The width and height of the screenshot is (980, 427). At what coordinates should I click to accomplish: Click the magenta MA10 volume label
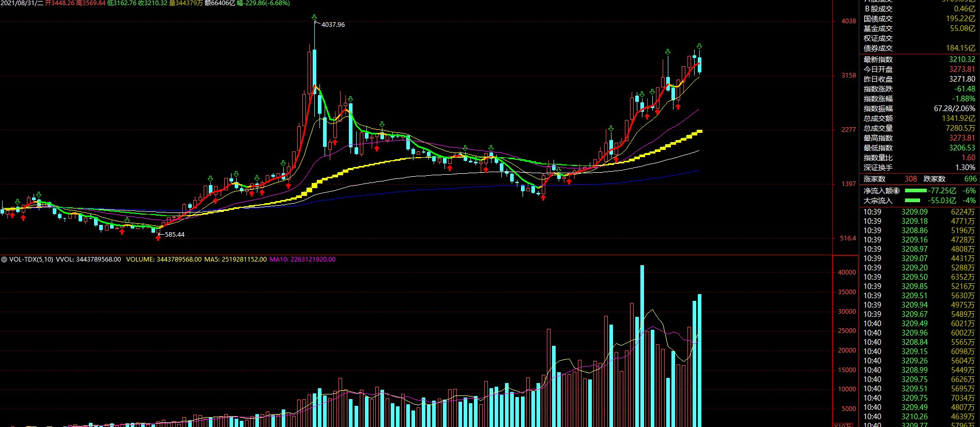[302, 260]
